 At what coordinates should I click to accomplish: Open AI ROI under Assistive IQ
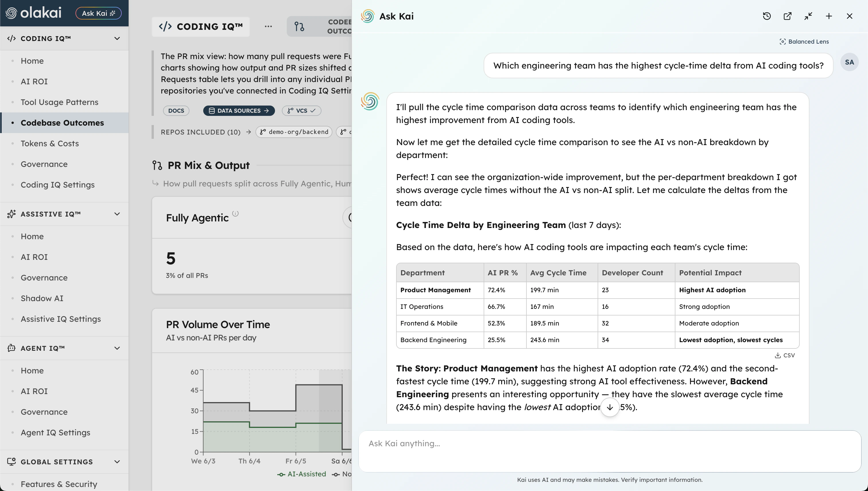tap(34, 257)
